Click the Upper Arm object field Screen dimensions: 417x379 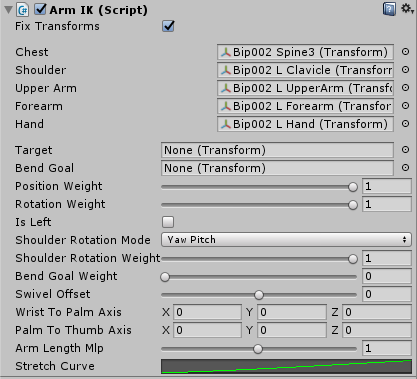305,88
